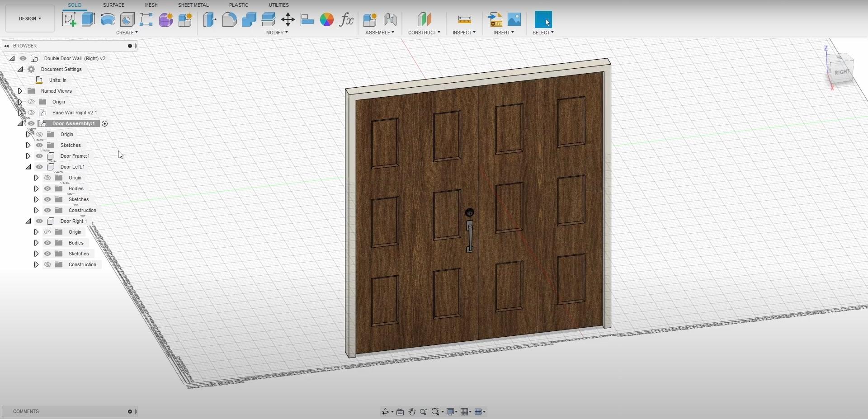Screen dimensions: 868x419
Task: Click the purple Create Form icon
Action: (x=165, y=19)
